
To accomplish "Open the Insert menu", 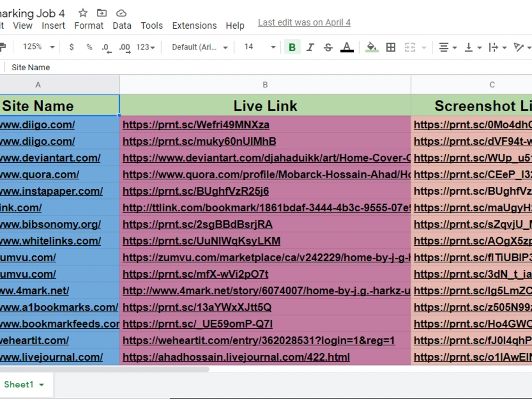I will (x=53, y=26).
